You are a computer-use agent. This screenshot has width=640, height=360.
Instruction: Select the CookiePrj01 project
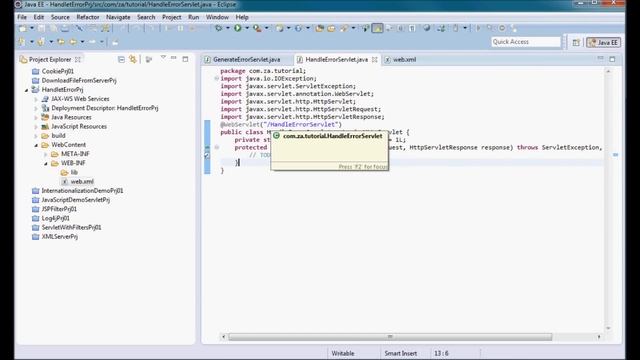[58, 71]
